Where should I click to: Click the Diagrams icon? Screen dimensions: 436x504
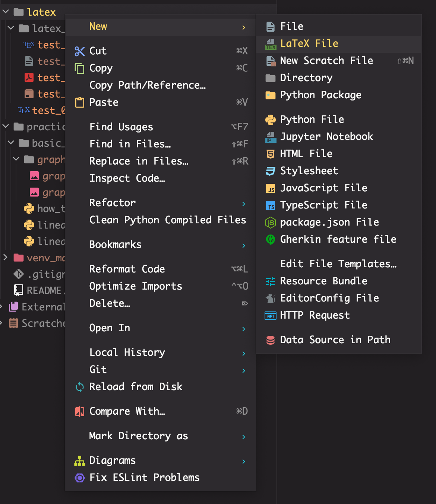tap(80, 461)
